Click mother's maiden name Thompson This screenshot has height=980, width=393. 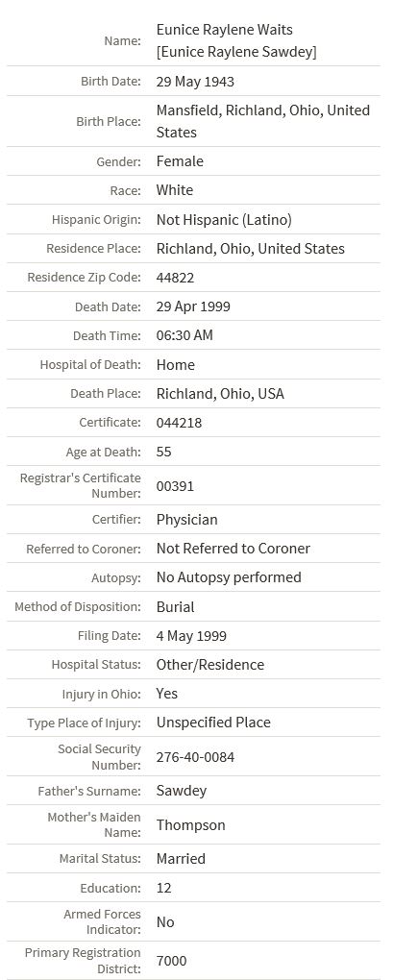pyautogui.click(x=190, y=825)
